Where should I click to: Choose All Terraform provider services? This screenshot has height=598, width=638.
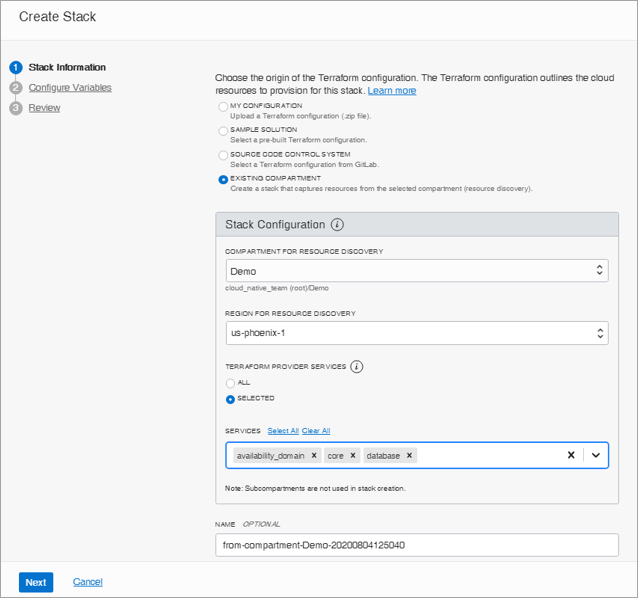tap(230, 383)
